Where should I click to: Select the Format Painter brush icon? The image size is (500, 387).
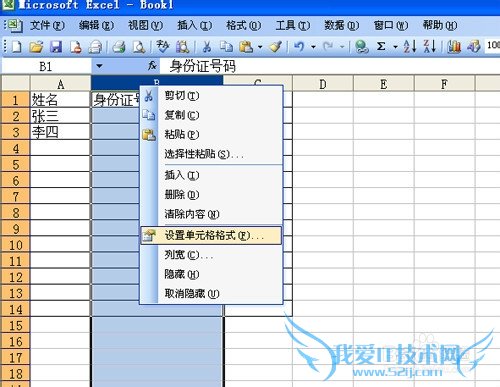(276, 47)
